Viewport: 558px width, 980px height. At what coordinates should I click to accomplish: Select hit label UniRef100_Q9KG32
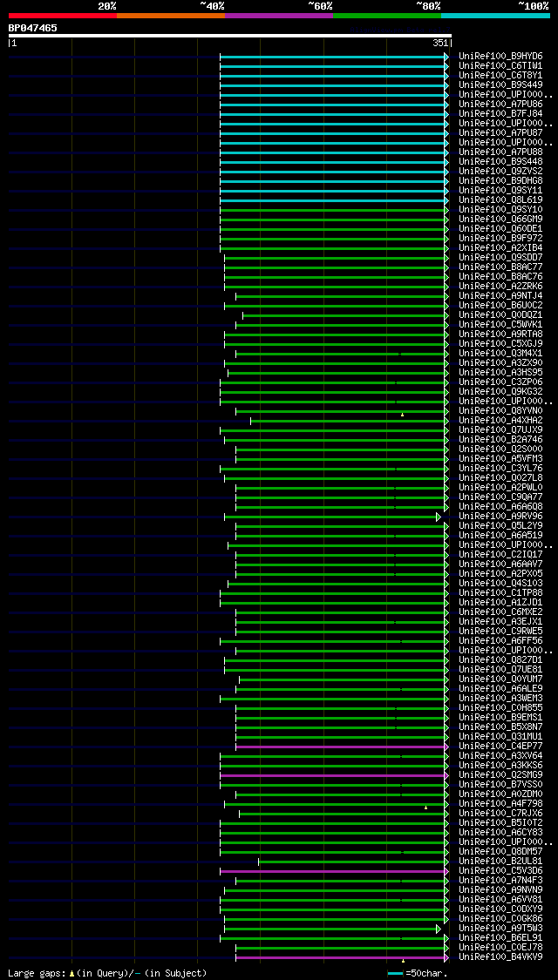(500, 392)
